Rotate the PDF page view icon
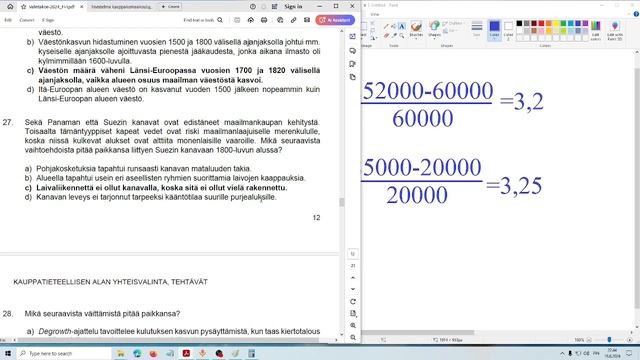The image size is (640, 360). coord(353,302)
